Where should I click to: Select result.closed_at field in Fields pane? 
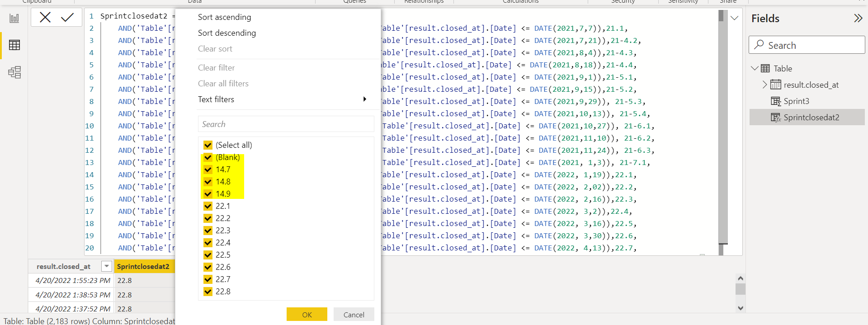811,85
